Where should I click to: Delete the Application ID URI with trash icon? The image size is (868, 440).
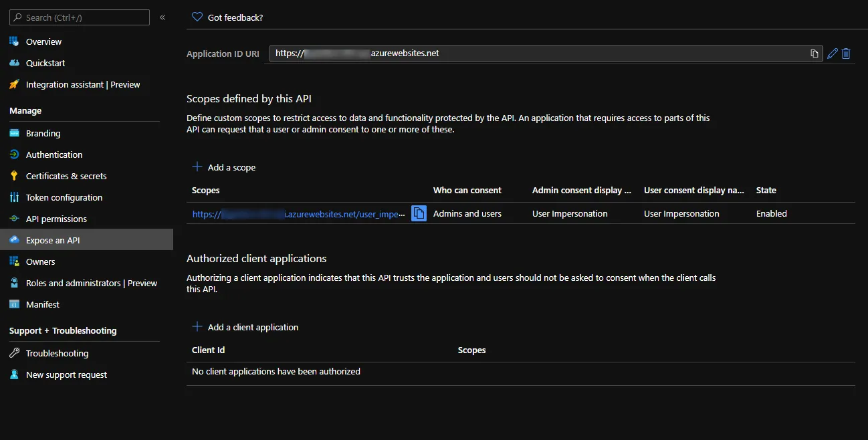(x=846, y=53)
